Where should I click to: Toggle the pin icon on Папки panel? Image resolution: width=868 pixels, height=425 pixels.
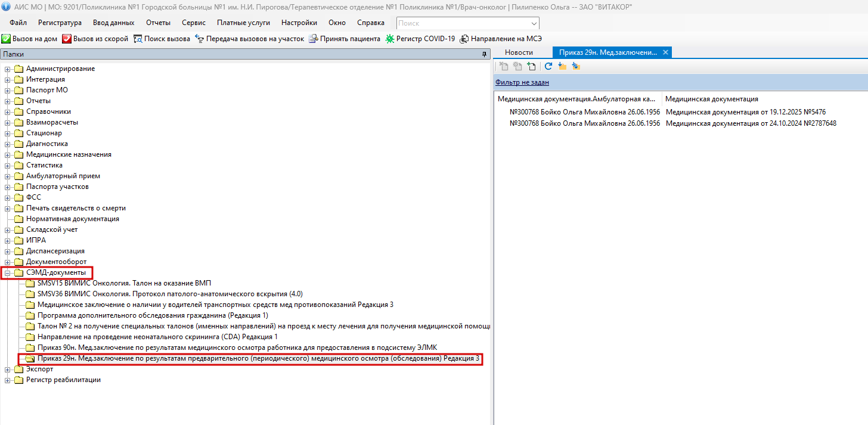pos(485,54)
